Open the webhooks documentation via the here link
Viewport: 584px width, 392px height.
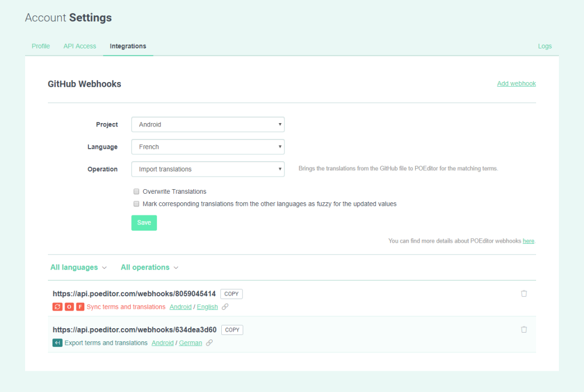tap(528, 241)
